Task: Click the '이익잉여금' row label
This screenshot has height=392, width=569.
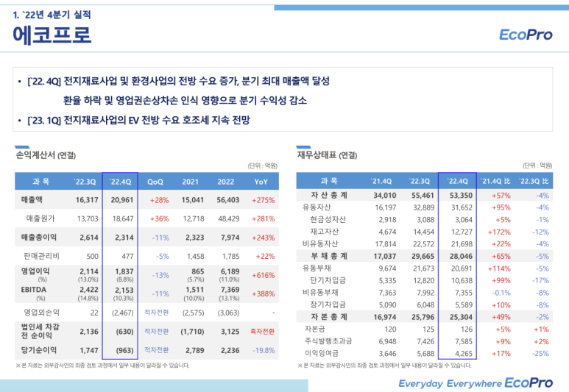Action: 322,353
